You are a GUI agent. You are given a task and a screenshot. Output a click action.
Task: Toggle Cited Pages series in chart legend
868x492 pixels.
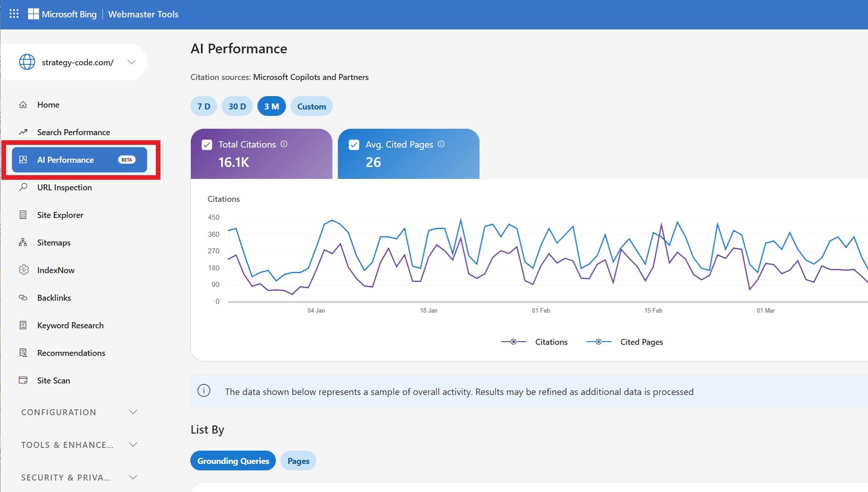click(x=625, y=342)
